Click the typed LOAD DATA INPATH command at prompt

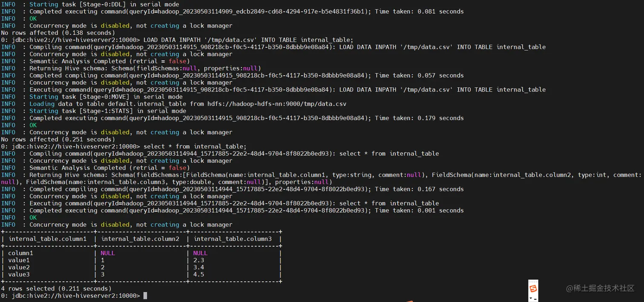248,40
